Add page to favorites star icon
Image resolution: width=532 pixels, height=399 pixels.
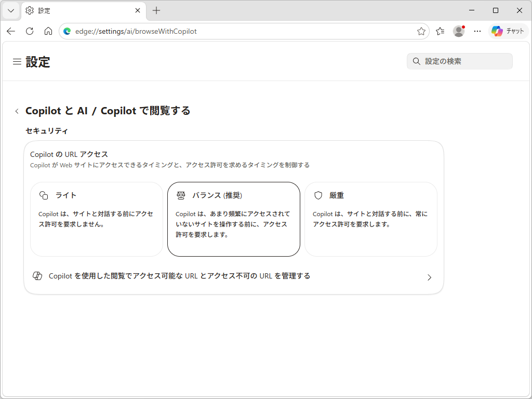pos(421,31)
